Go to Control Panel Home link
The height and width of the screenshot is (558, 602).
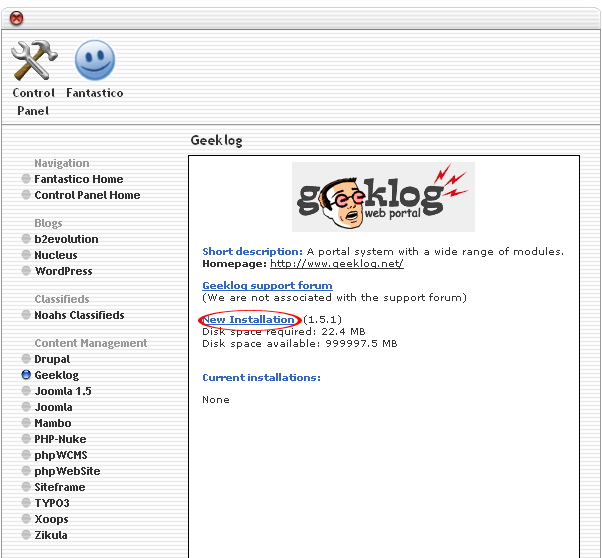pyautogui.click(x=87, y=195)
